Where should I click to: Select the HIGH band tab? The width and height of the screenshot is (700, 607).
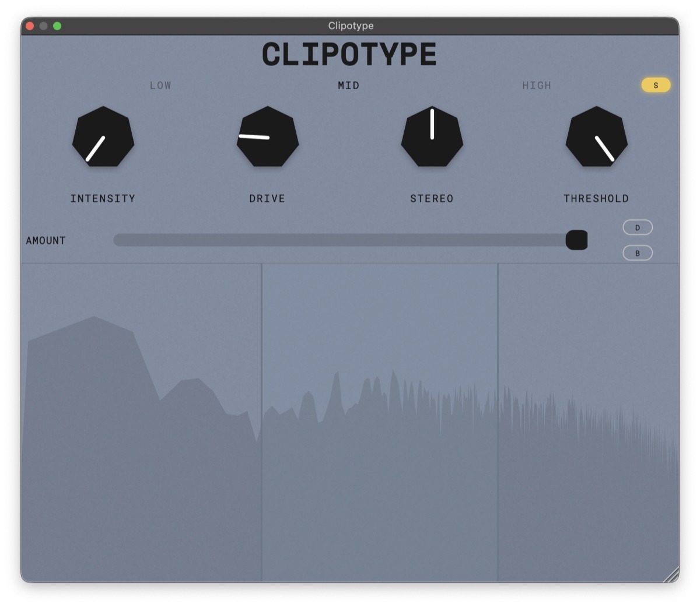(537, 85)
